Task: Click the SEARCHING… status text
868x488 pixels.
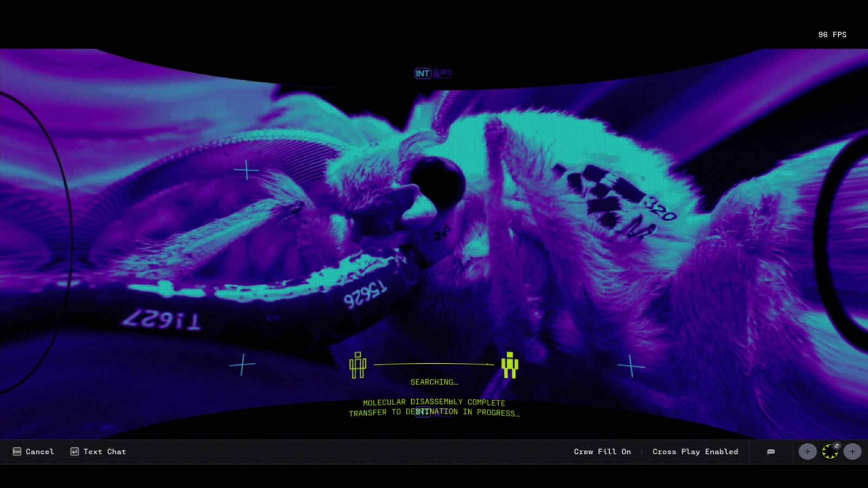Action: 434,382
